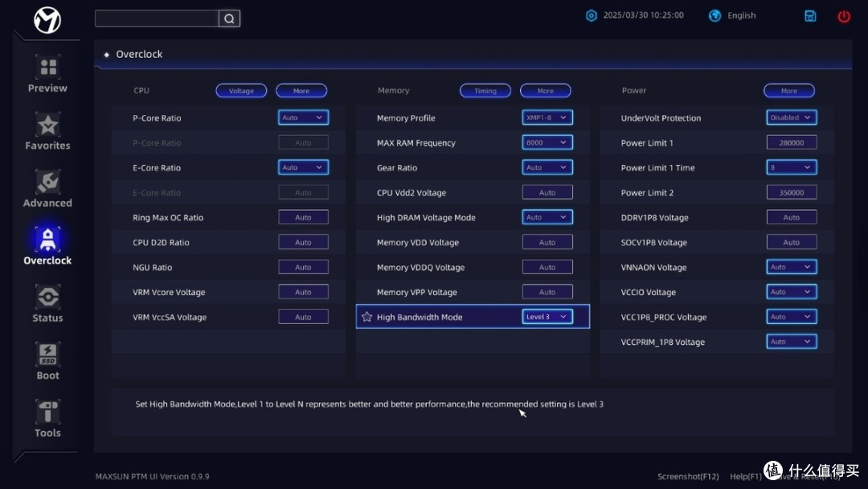The width and height of the screenshot is (868, 489).
Task: Click Memory VDDQ Voltage value field
Action: pyautogui.click(x=547, y=267)
